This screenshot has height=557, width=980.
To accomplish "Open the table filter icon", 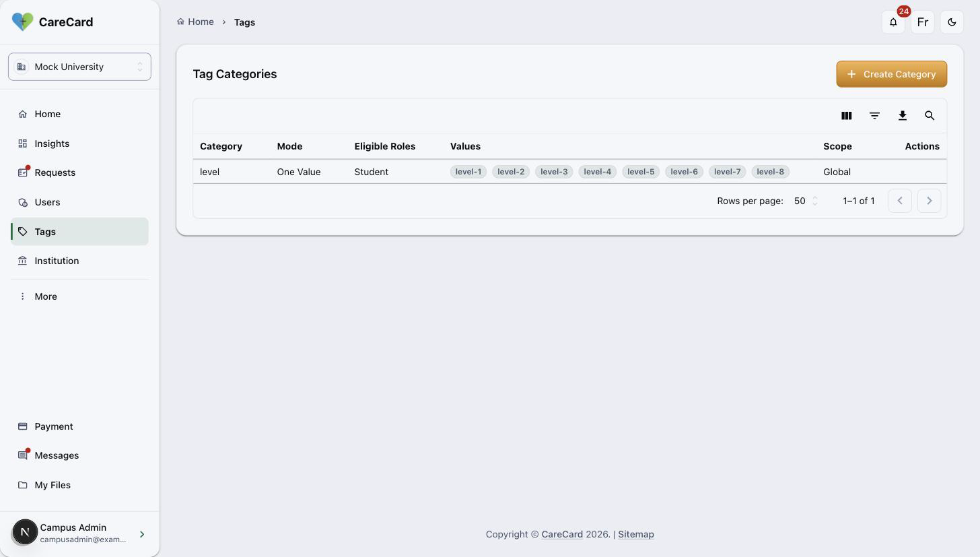I will [874, 116].
